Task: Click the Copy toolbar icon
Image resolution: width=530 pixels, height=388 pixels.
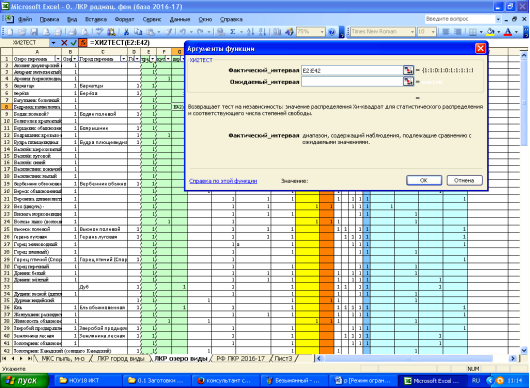Action: point(138,32)
